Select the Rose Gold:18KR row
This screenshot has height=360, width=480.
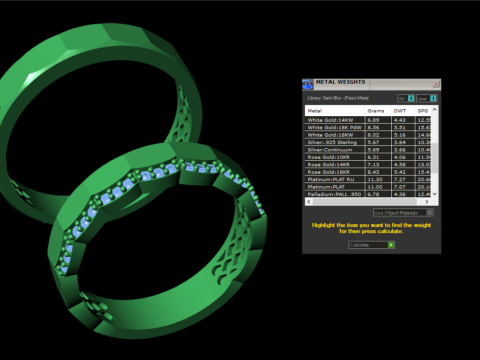pos(368,172)
